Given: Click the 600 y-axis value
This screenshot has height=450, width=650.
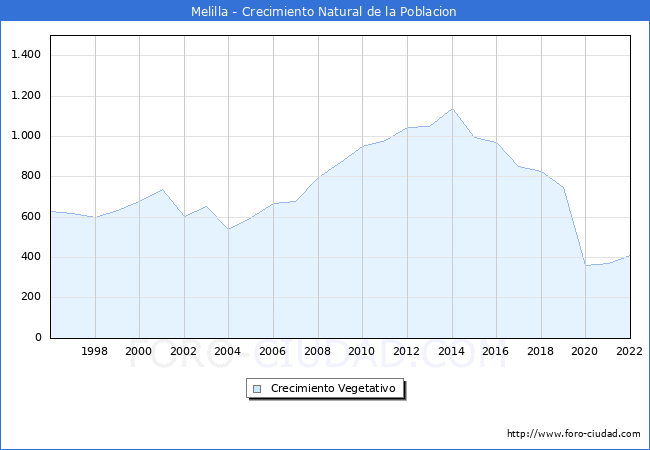Looking at the screenshot, I should tap(31, 217).
